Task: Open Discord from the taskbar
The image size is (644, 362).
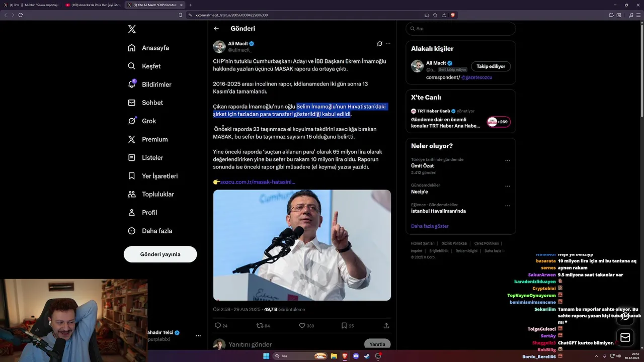Action: (356, 356)
